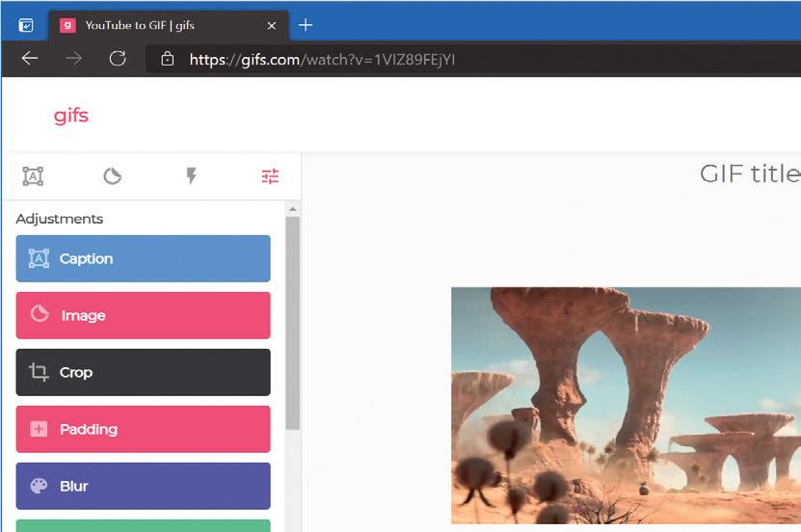The height and width of the screenshot is (532, 801).
Task: Select the sticker image icon in top toolbar
Action: pyautogui.click(x=113, y=176)
